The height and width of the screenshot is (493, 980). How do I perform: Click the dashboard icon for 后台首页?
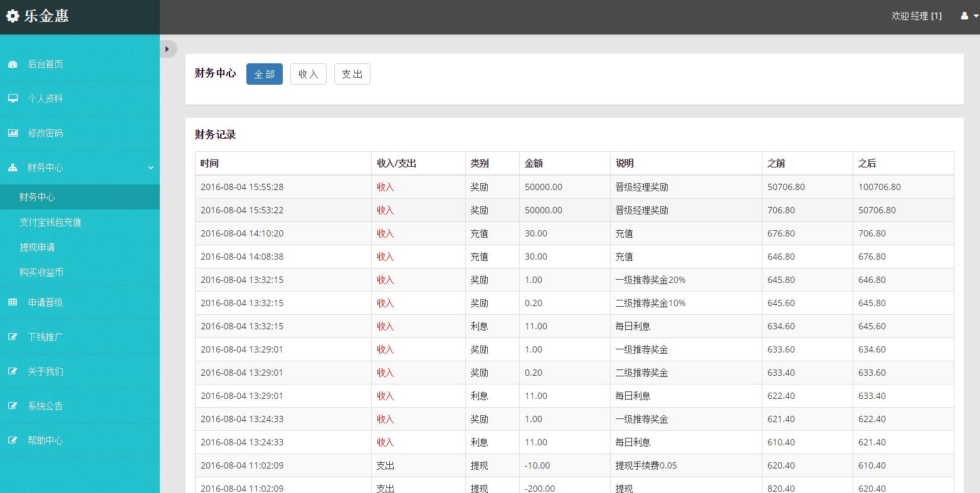coord(13,64)
